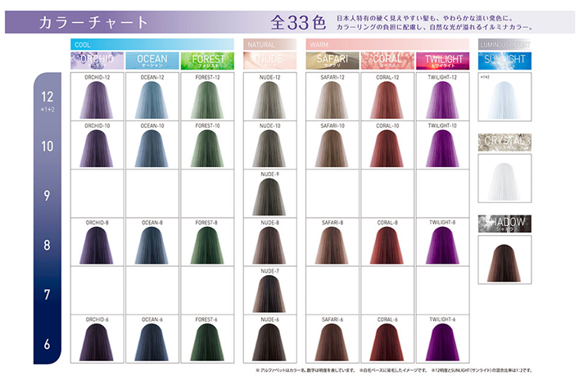The image size is (588, 389).
Task: Click the SAFARI column header image
Action: tap(332, 61)
